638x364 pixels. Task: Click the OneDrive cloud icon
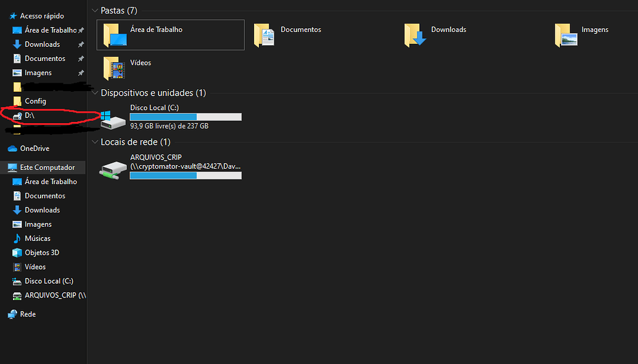click(12, 148)
